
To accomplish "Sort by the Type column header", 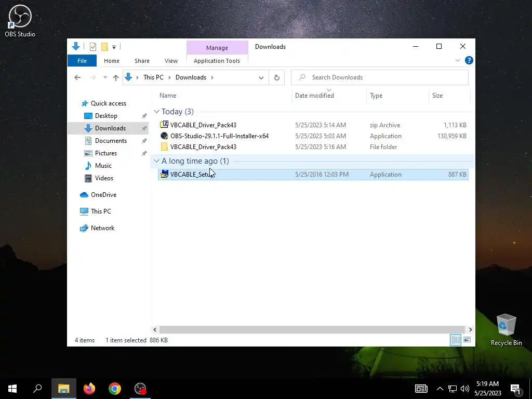I will (376, 96).
